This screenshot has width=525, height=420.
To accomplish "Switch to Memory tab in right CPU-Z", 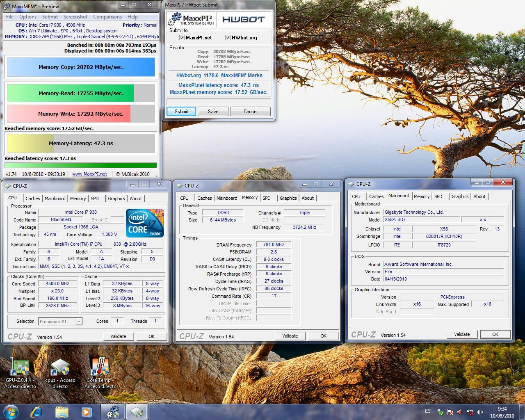I will pos(422,196).
